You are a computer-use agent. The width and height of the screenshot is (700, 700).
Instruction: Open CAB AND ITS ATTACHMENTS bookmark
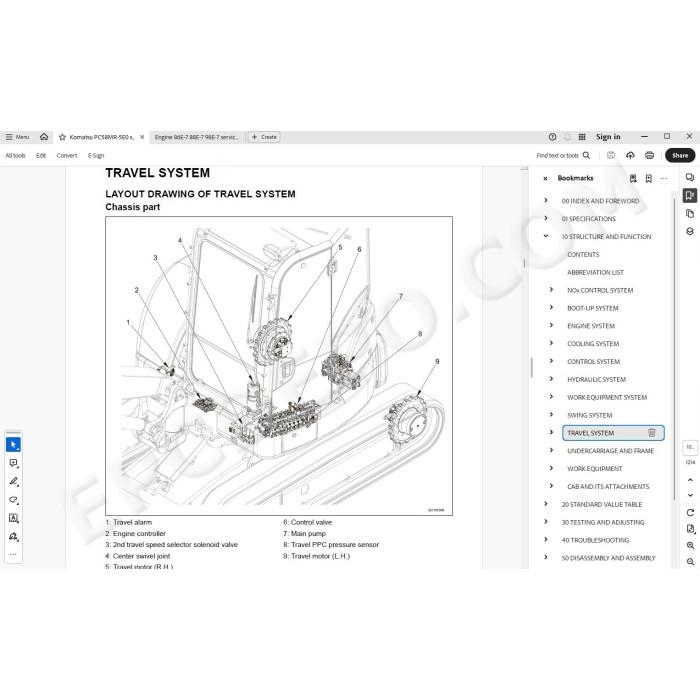[x=608, y=487]
